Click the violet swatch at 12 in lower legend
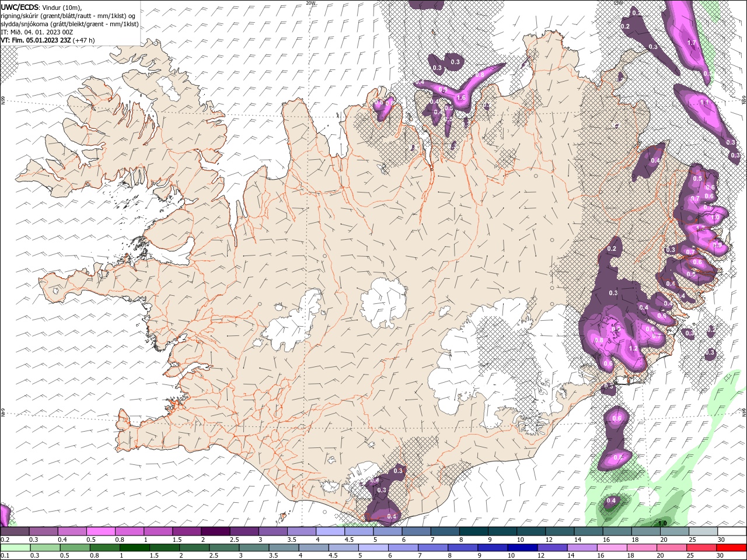Screen dimensions: 747x560 [551, 547]
